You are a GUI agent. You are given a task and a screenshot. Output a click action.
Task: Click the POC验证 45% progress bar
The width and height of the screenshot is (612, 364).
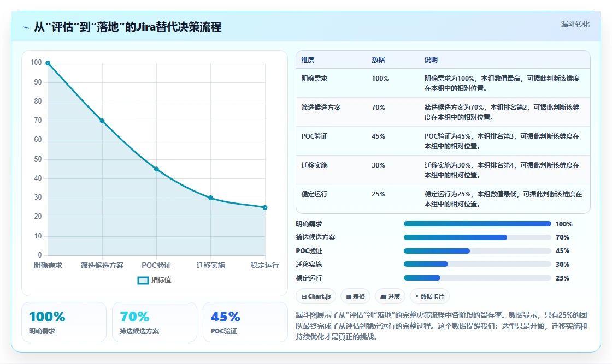[x=478, y=251]
